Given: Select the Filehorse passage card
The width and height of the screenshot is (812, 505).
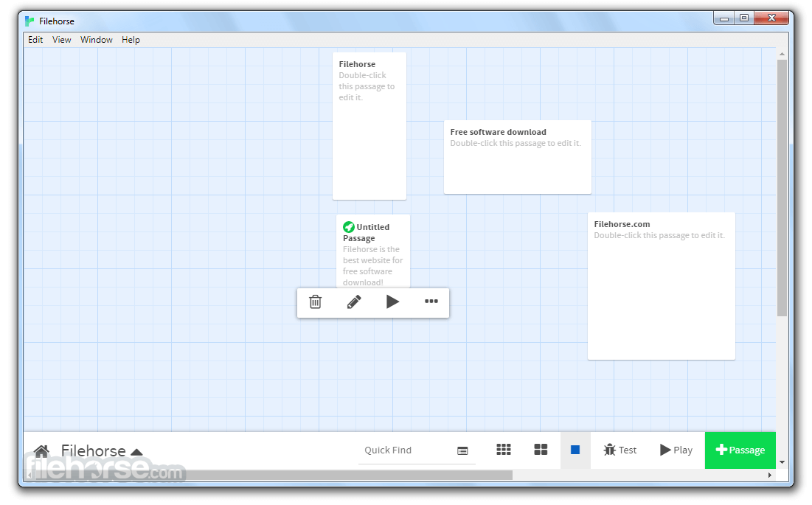Looking at the screenshot, I should tap(369, 126).
